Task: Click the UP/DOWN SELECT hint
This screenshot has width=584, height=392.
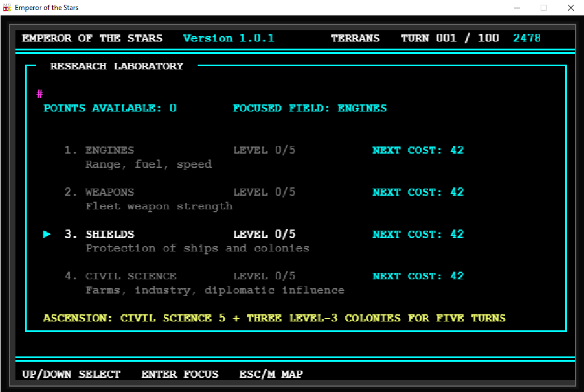Action: pos(71,374)
